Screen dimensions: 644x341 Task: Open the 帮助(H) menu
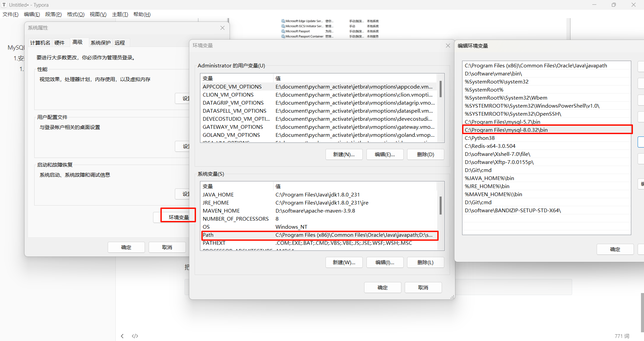[x=142, y=14]
